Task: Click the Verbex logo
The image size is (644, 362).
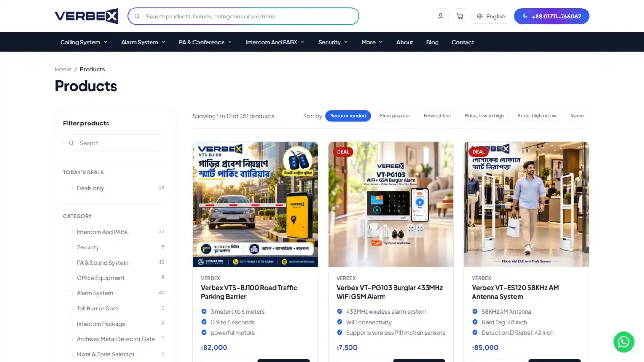Action: (x=86, y=17)
